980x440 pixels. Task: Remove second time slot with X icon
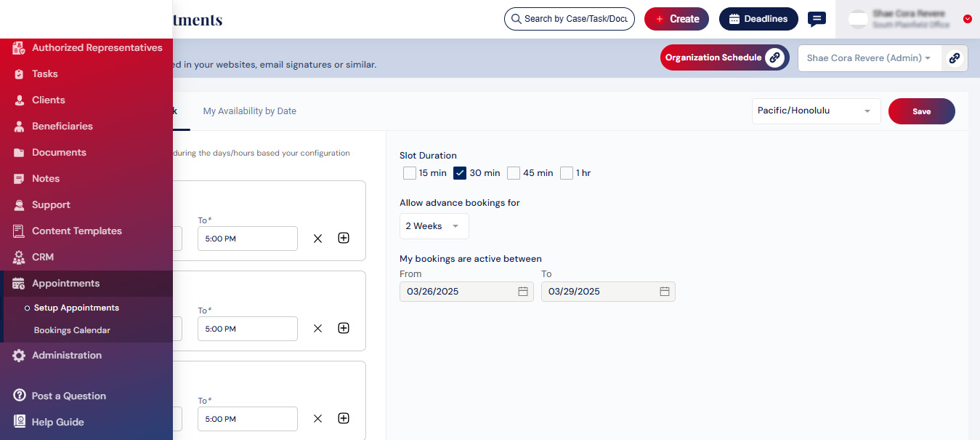click(x=317, y=329)
